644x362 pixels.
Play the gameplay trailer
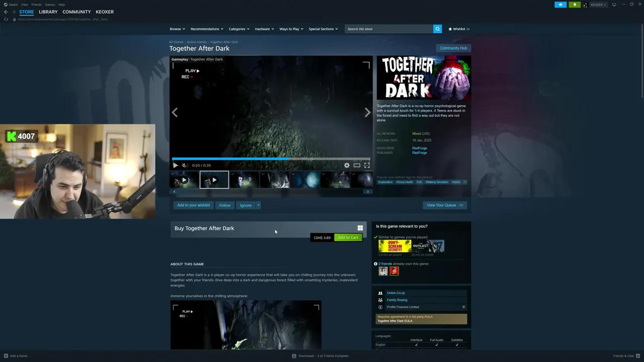tap(175, 165)
